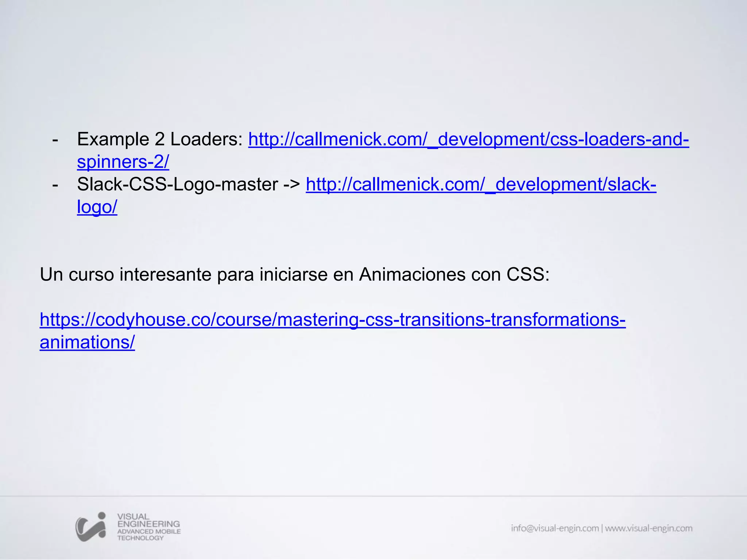Click the '->' arrow after Slack-CSS-Logo-master

292,184
